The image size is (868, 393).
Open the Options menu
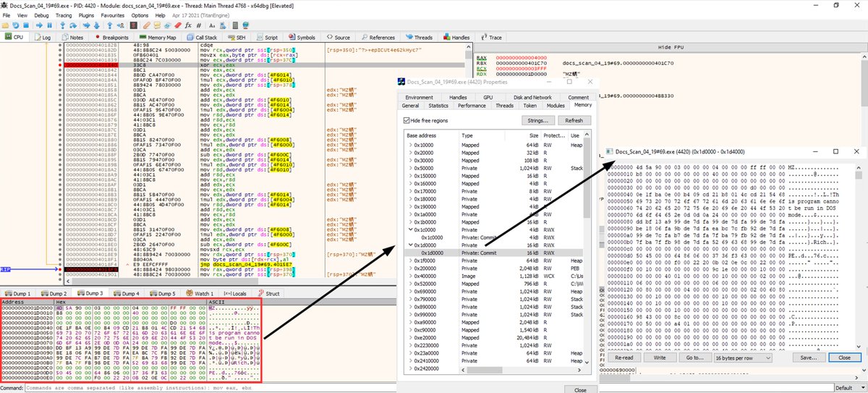140,14
